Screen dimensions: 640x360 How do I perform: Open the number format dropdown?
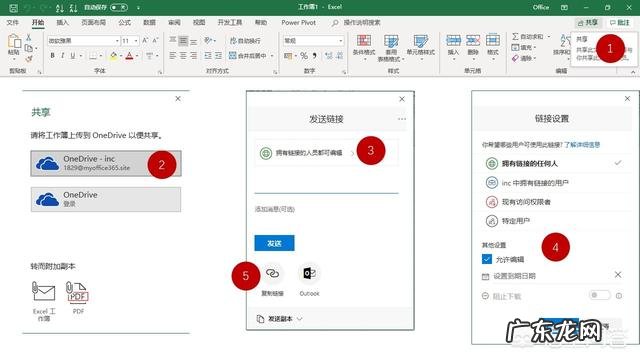340,41
